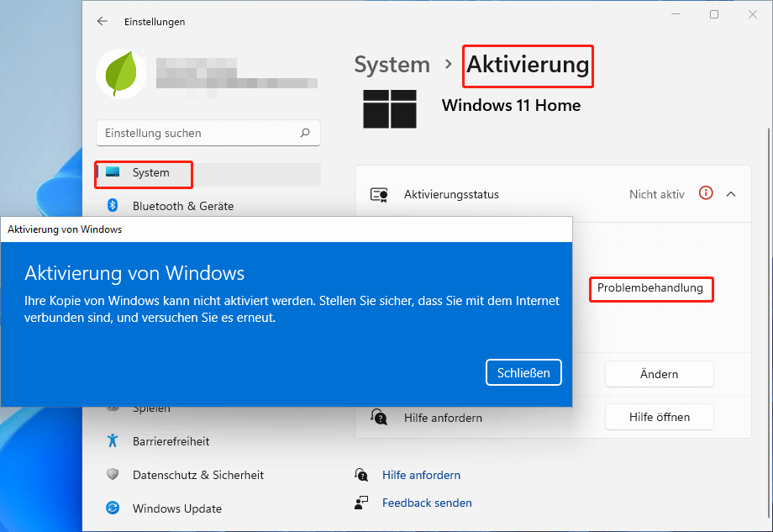Click the Aktivierungsstatus certificate icon
Image resolution: width=773 pixels, height=532 pixels.
tap(379, 195)
